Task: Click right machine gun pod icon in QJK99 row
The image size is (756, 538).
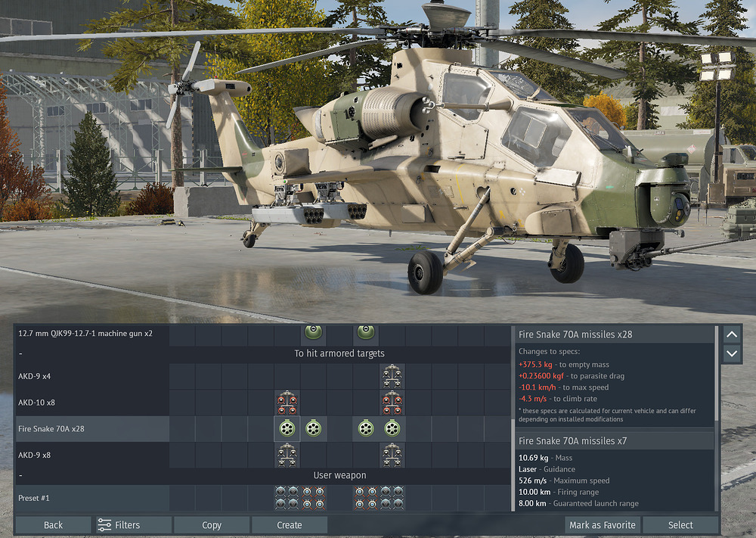Action: click(365, 332)
